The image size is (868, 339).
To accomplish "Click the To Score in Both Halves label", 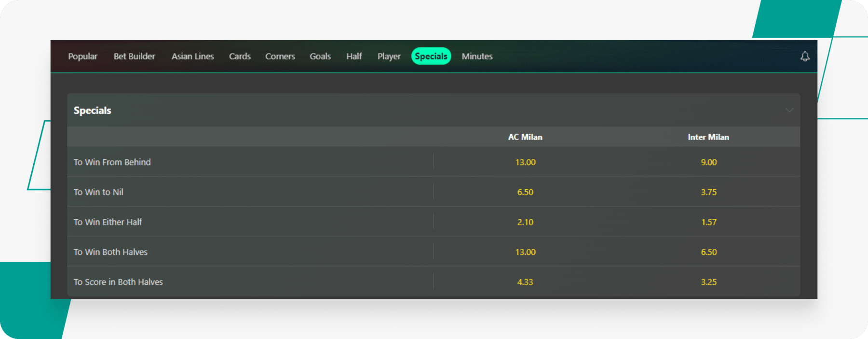I will click(x=118, y=282).
